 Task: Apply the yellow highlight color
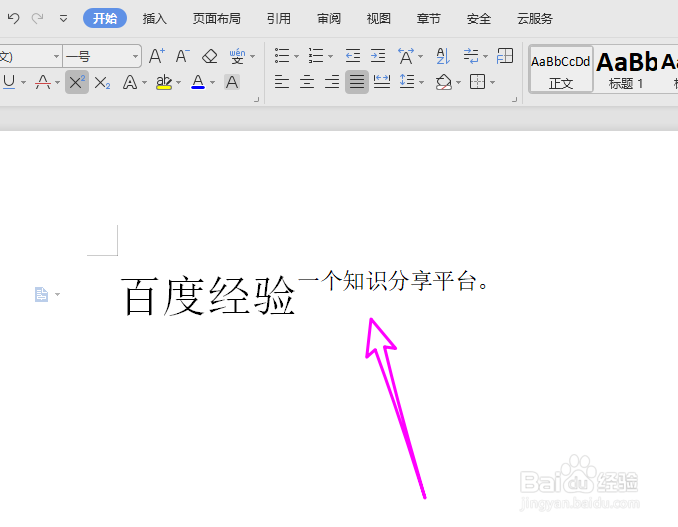(164, 82)
